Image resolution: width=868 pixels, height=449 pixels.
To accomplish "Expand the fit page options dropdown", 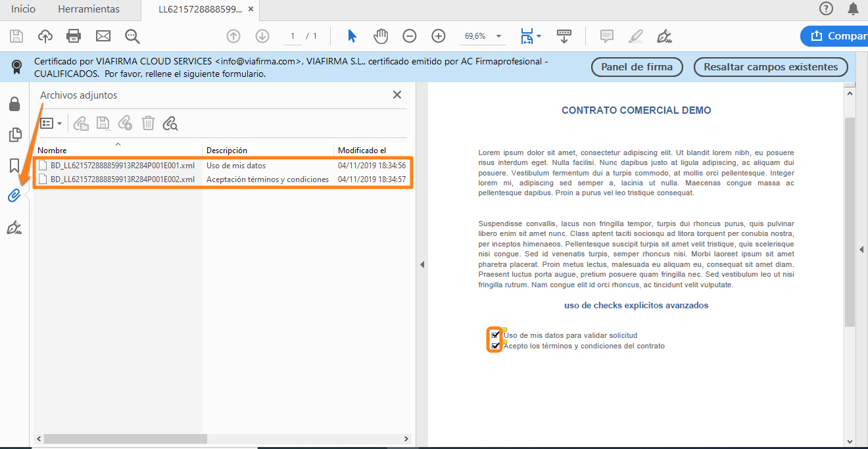I will (539, 36).
